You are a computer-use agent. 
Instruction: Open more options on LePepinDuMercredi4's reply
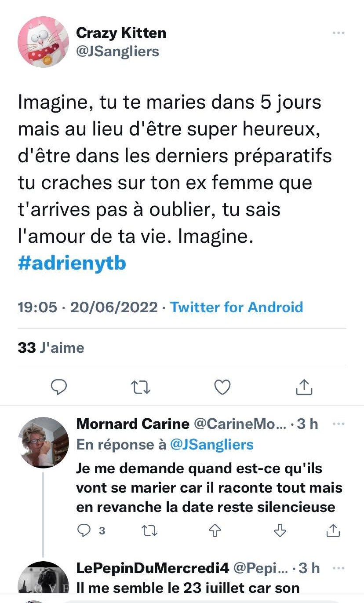(x=338, y=568)
